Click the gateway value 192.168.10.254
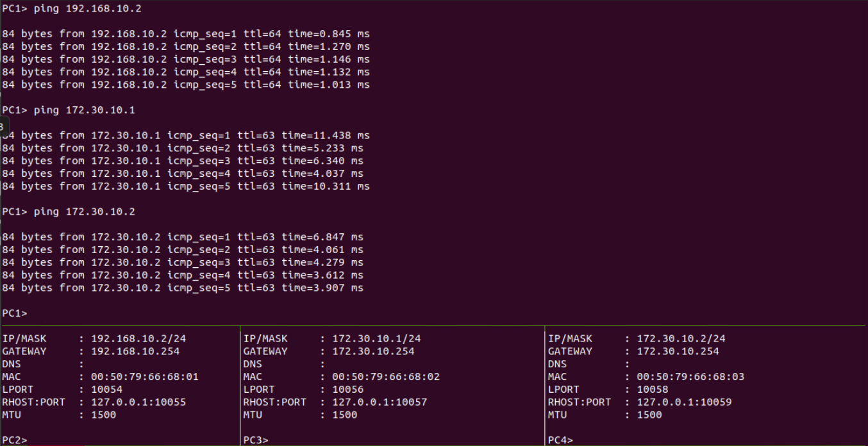Screen dimensions: 868x446 135,351
